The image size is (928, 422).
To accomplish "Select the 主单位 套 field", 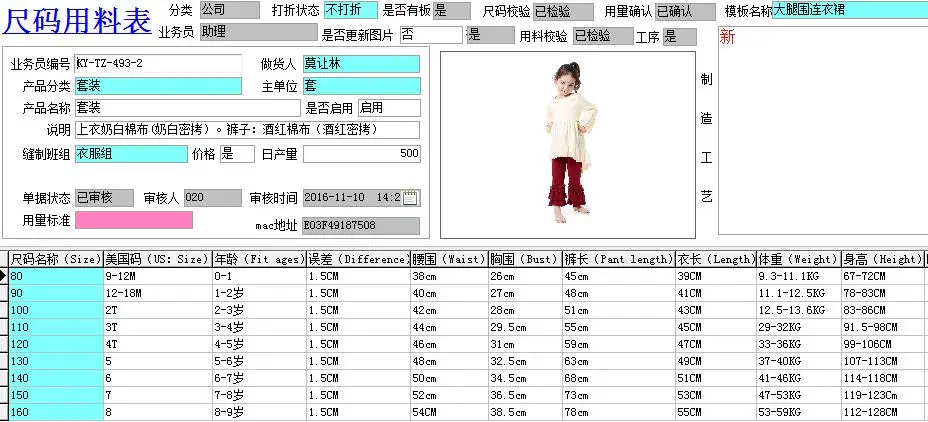I will 362,86.
